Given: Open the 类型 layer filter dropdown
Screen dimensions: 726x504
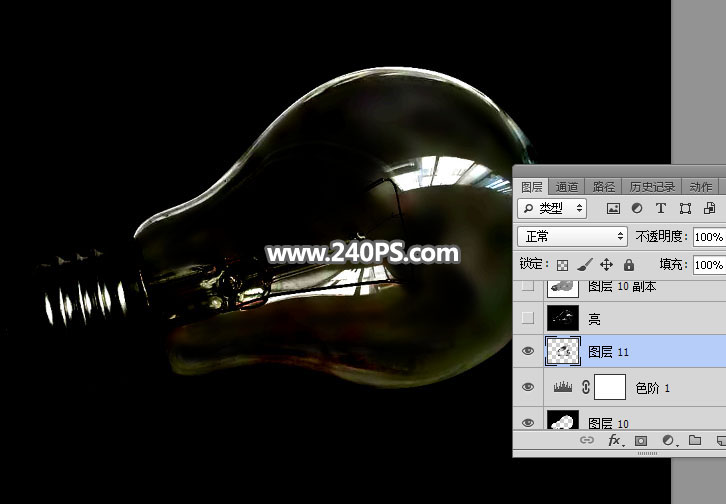Looking at the screenshot, I should click(552, 209).
